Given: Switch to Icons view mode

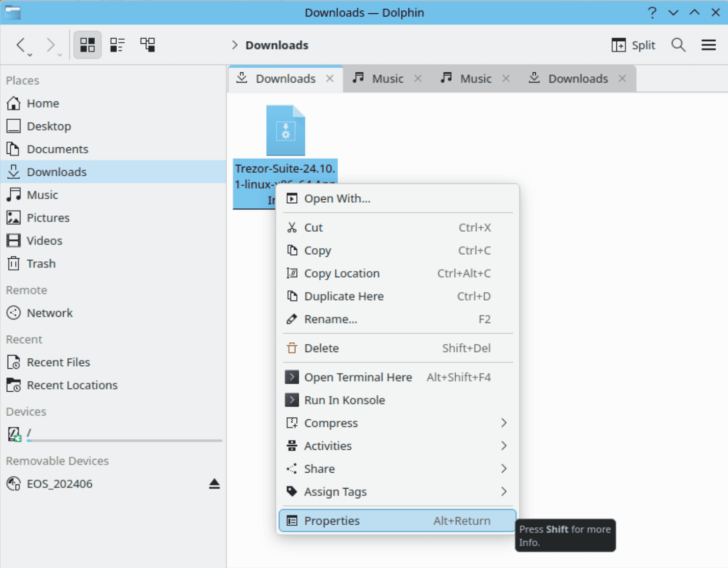Looking at the screenshot, I should point(87,45).
